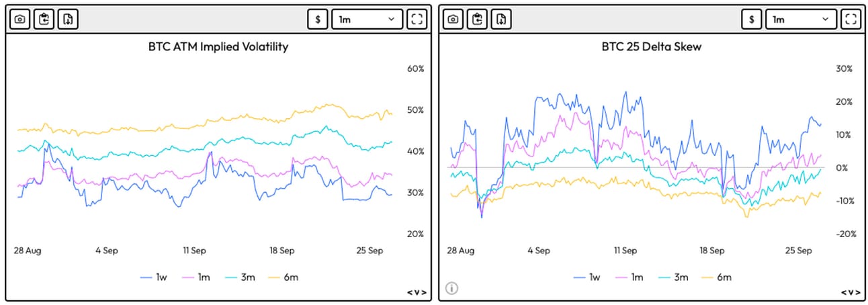
Task: Expand the Implied Volatility chart to fullscreen
Action: coord(417,19)
